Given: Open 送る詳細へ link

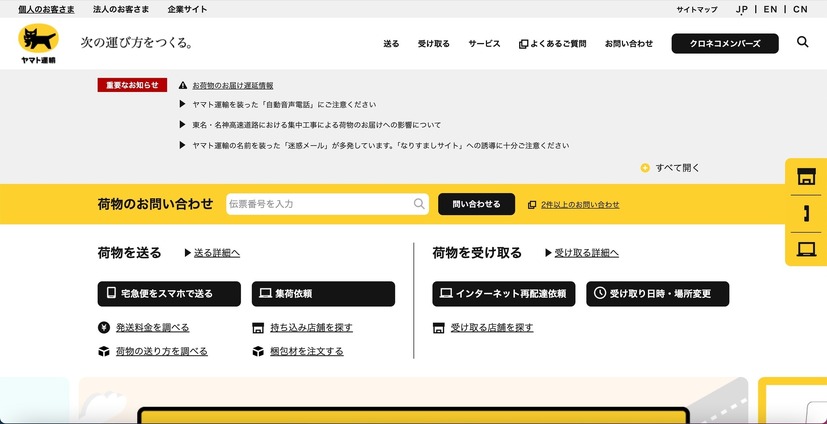Looking at the screenshot, I should [217, 253].
